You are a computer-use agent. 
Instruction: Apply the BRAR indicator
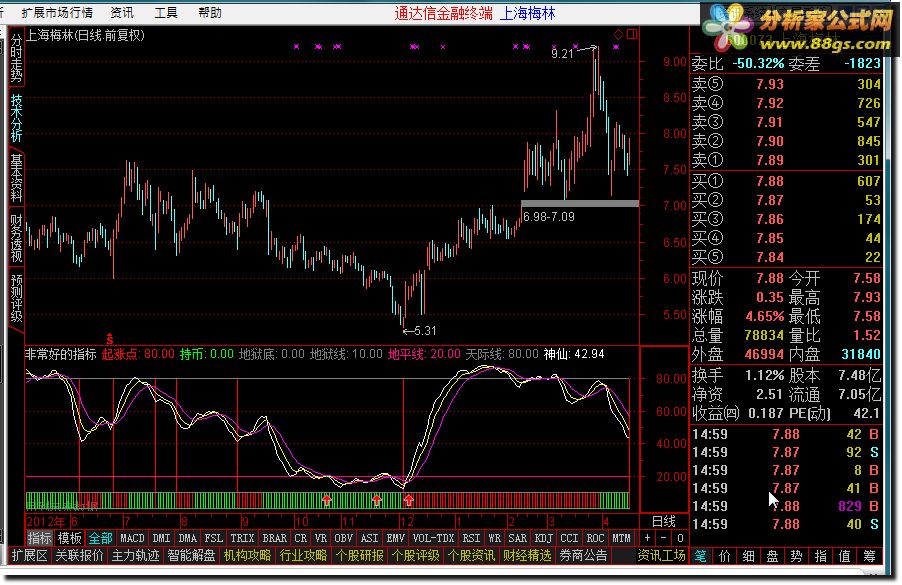coord(274,538)
